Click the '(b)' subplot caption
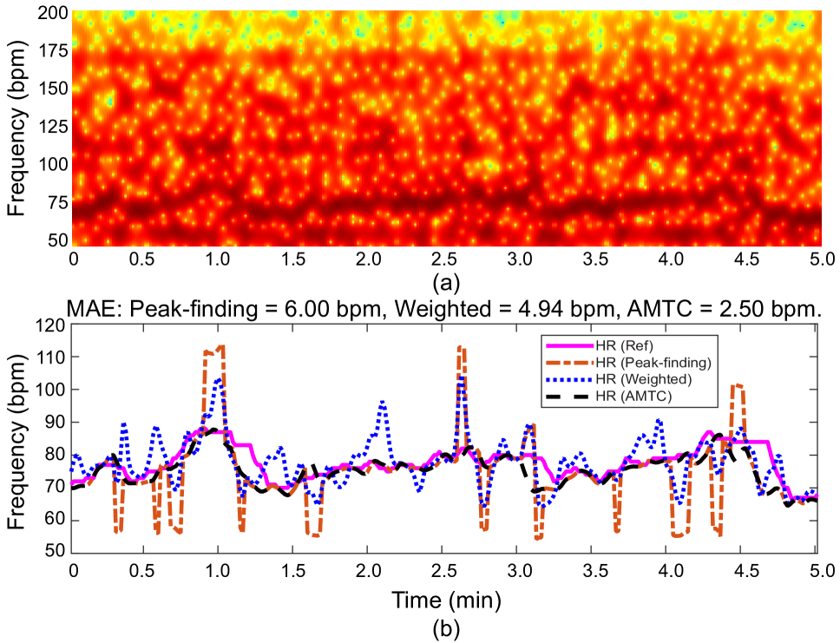Viewport: 840px width, 643px height. [446, 628]
